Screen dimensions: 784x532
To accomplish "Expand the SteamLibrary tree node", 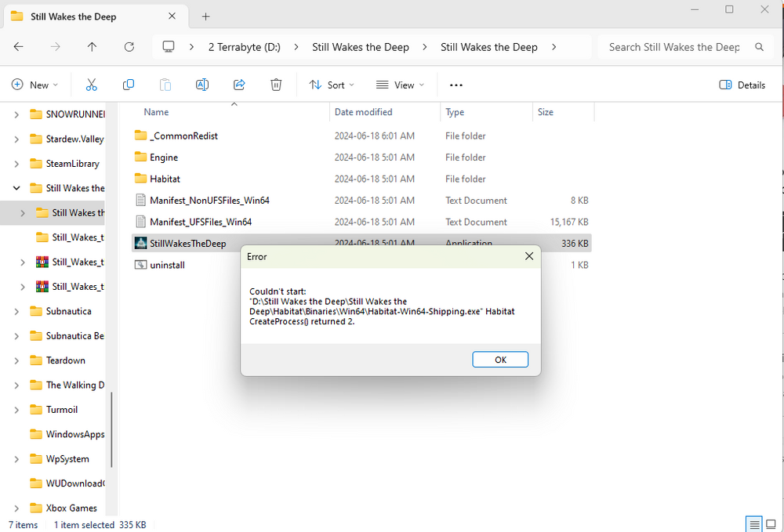I will pyautogui.click(x=16, y=163).
